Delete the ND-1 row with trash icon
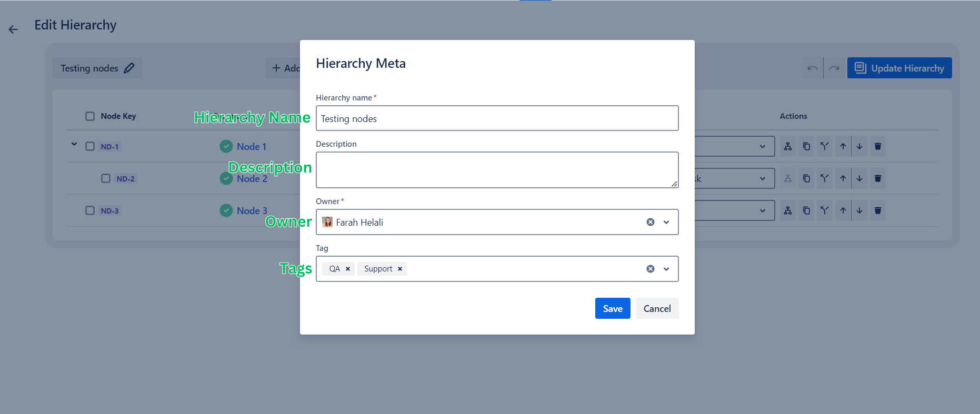The height and width of the screenshot is (414, 980). click(878, 146)
